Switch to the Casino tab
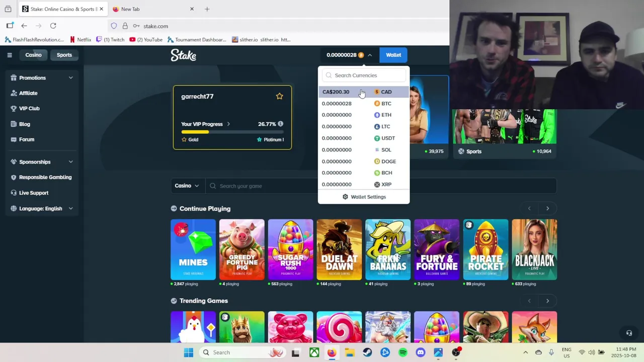This screenshot has height=362, width=644. point(33,55)
